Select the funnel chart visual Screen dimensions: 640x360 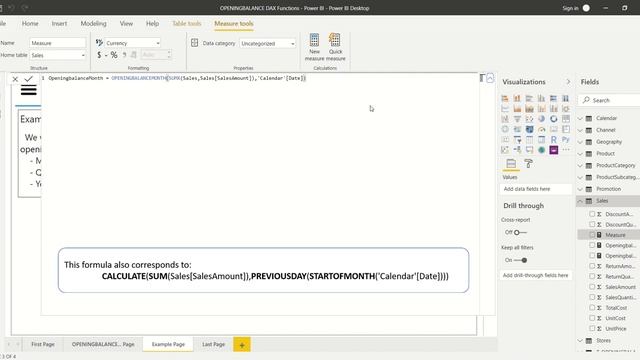coord(517,119)
